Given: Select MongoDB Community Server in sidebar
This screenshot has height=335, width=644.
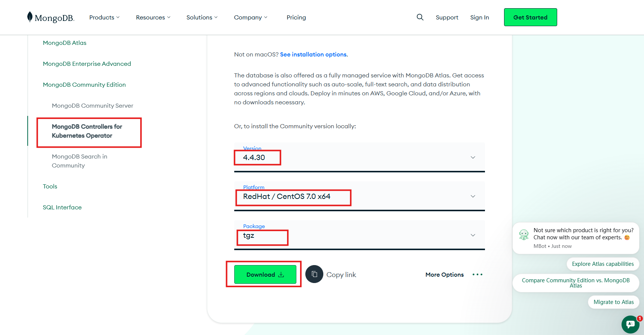Looking at the screenshot, I should click(x=92, y=106).
